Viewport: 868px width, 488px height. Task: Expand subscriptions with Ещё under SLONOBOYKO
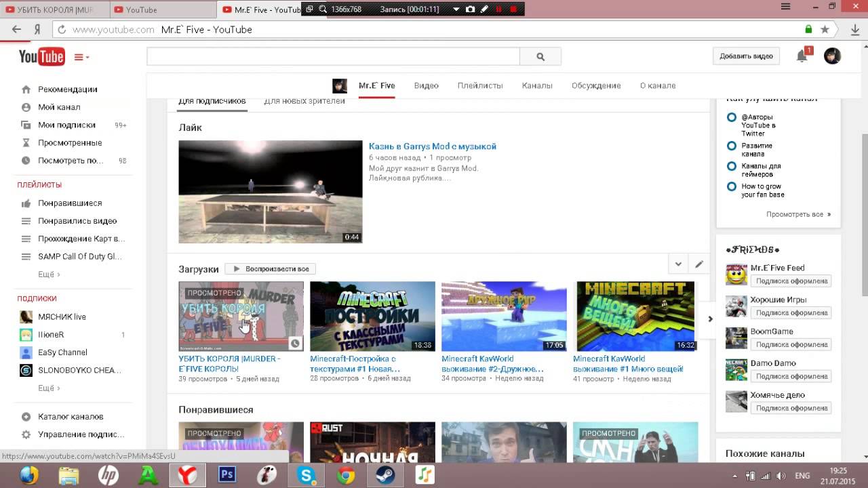[49, 388]
